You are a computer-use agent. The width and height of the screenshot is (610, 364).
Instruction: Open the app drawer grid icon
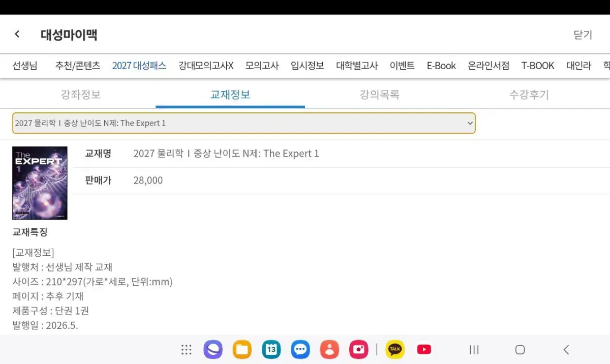click(x=187, y=349)
